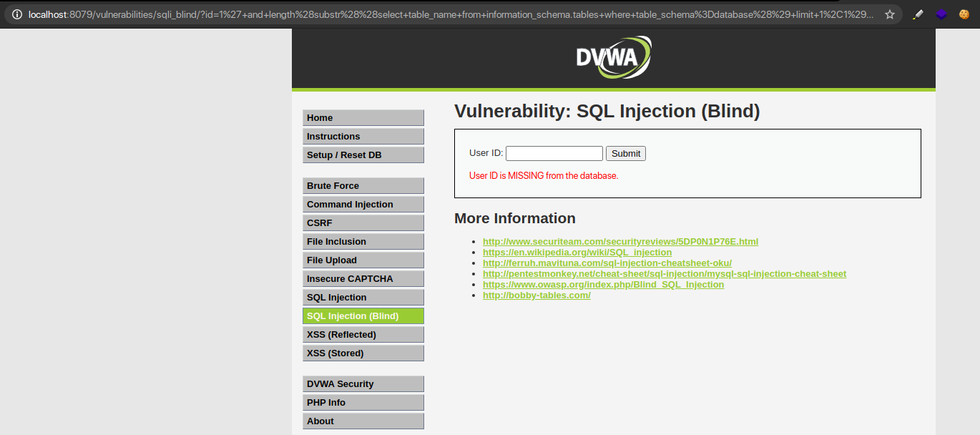
Task: Open the pentestmonkey MySQL cheat sheet link
Action: coord(665,274)
